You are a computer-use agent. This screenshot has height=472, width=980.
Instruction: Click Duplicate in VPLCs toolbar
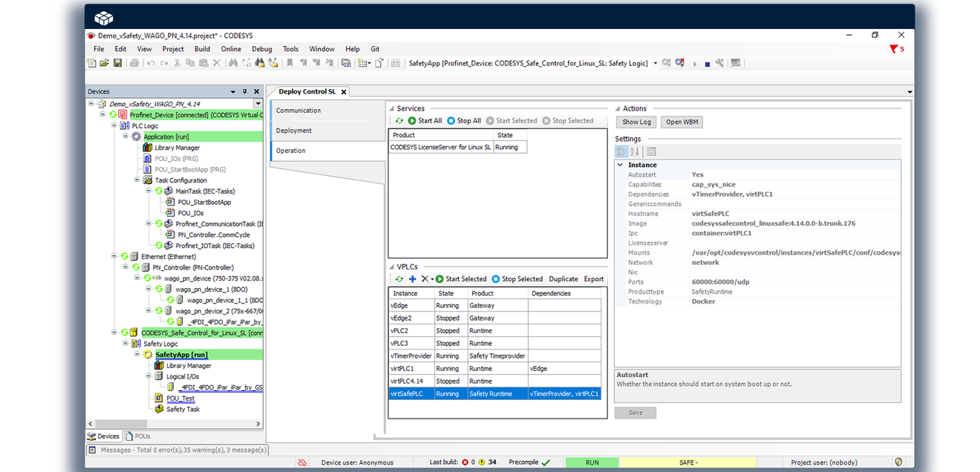click(x=563, y=279)
